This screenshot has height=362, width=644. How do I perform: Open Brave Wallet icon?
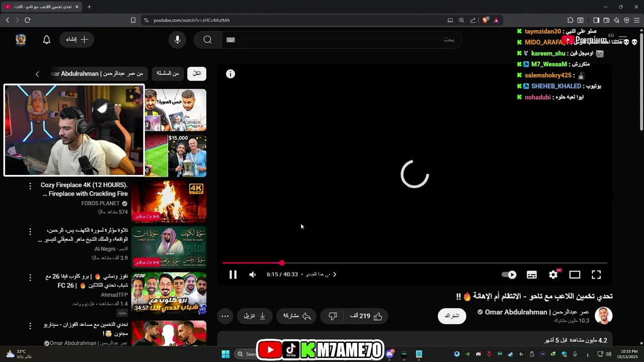tap(606, 20)
